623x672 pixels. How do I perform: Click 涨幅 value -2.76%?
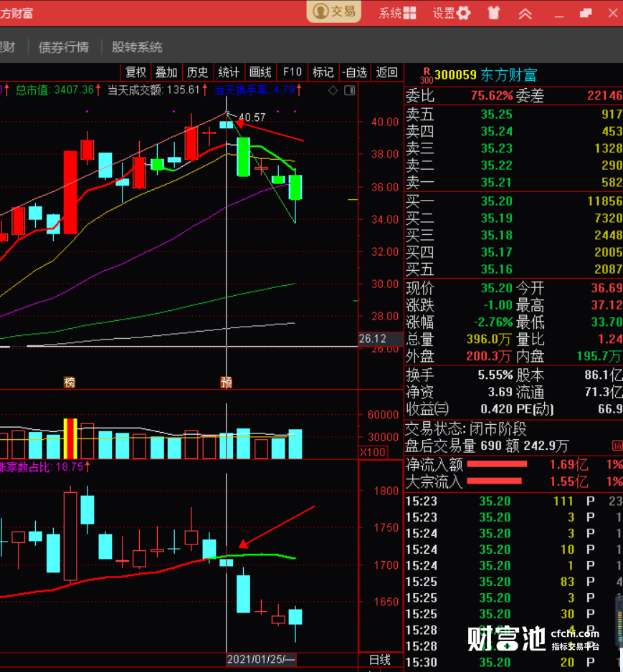pyautogui.click(x=493, y=322)
